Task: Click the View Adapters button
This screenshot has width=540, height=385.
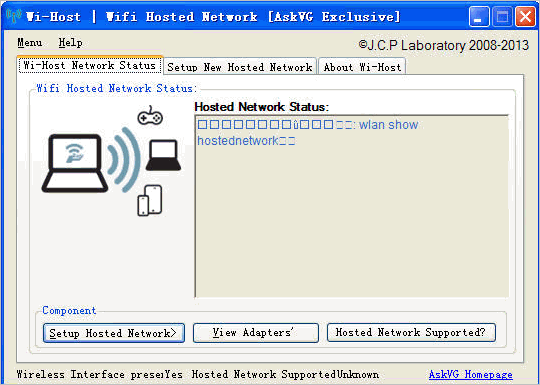Action: point(256,333)
